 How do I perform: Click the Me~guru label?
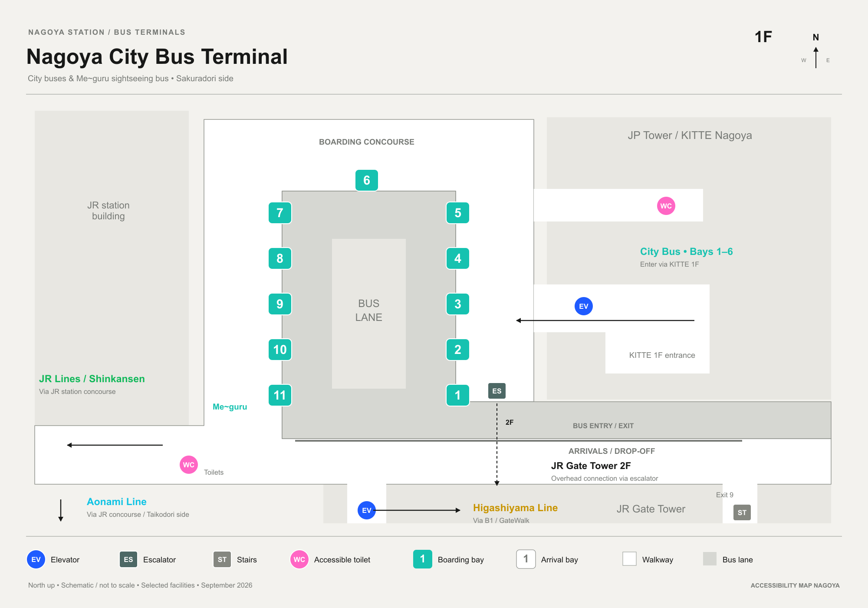point(230,407)
